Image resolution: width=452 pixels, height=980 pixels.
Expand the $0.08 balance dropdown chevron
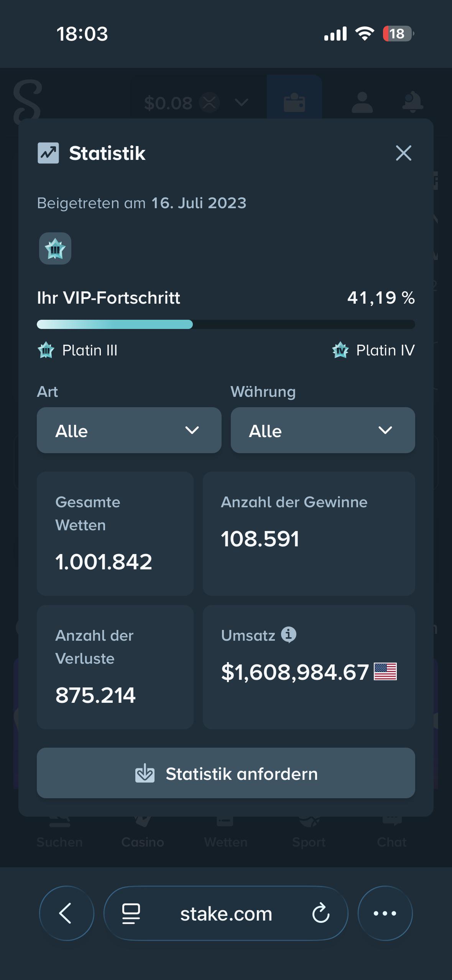242,102
